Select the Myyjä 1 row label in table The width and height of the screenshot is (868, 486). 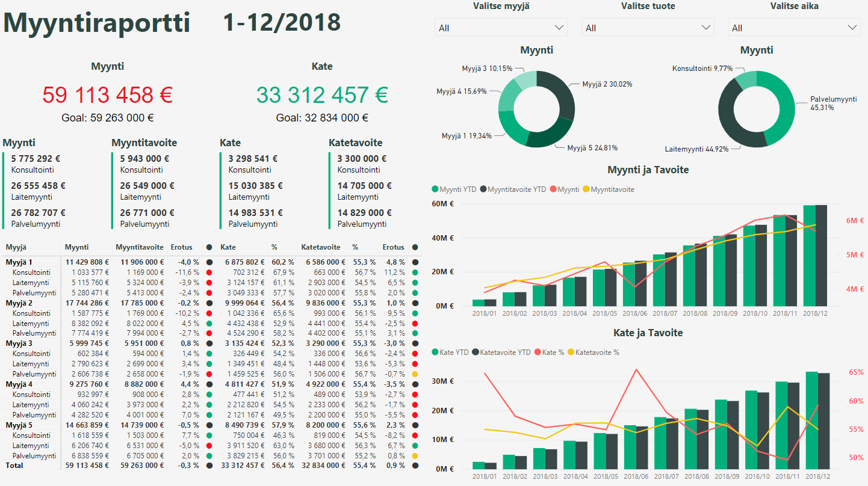pyautogui.click(x=19, y=262)
